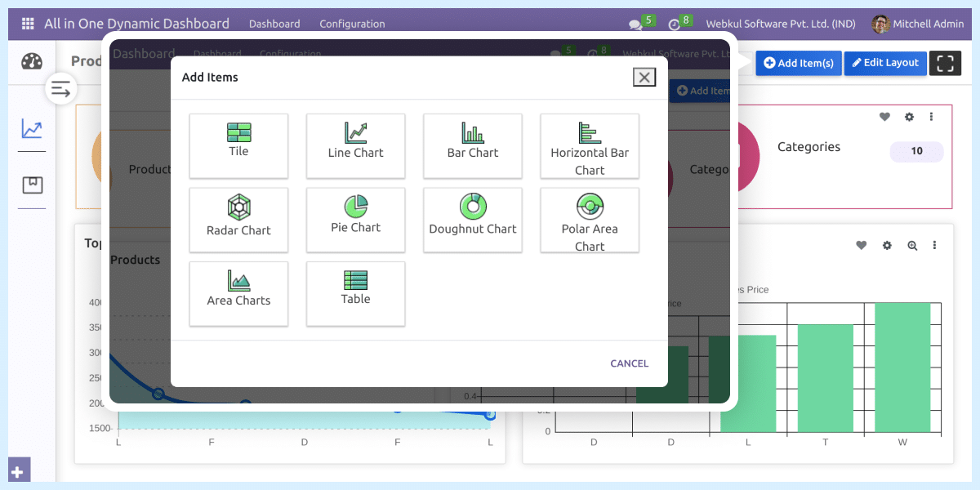Open the gear options on the Categories card

(909, 117)
